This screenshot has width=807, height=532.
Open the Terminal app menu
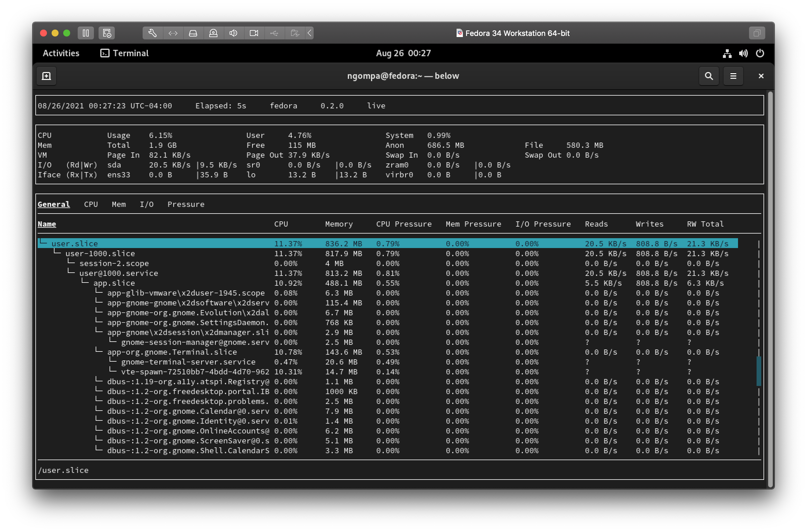pos(125,53)
